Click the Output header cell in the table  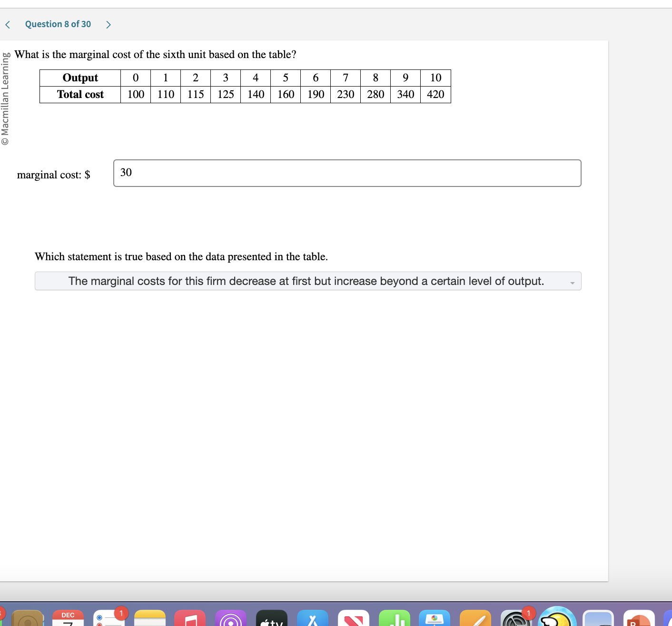click(79, 78)
